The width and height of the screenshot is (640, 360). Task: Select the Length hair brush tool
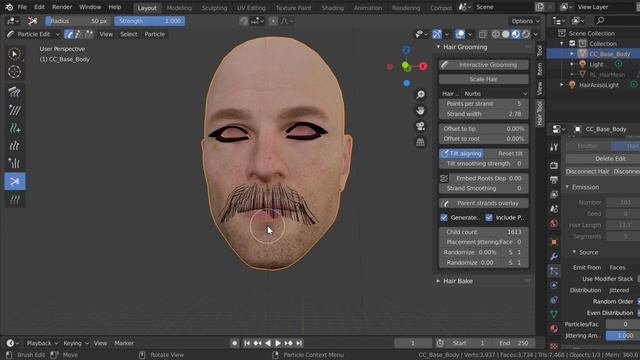coord(15,145)
